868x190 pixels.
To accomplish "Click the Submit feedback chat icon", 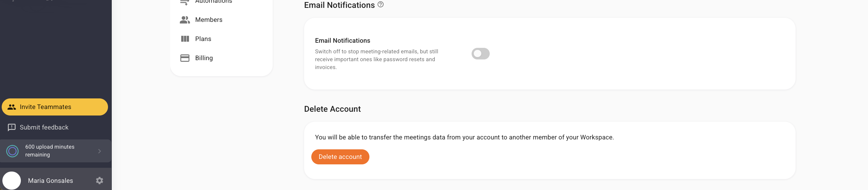I will tap(12, 127).
